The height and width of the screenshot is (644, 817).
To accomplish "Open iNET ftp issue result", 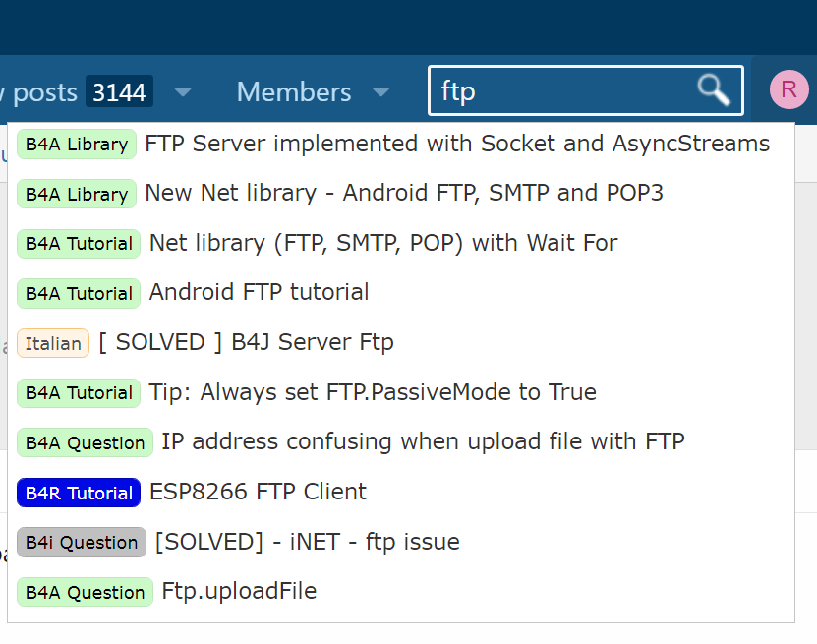I will [x=307, y=542].
